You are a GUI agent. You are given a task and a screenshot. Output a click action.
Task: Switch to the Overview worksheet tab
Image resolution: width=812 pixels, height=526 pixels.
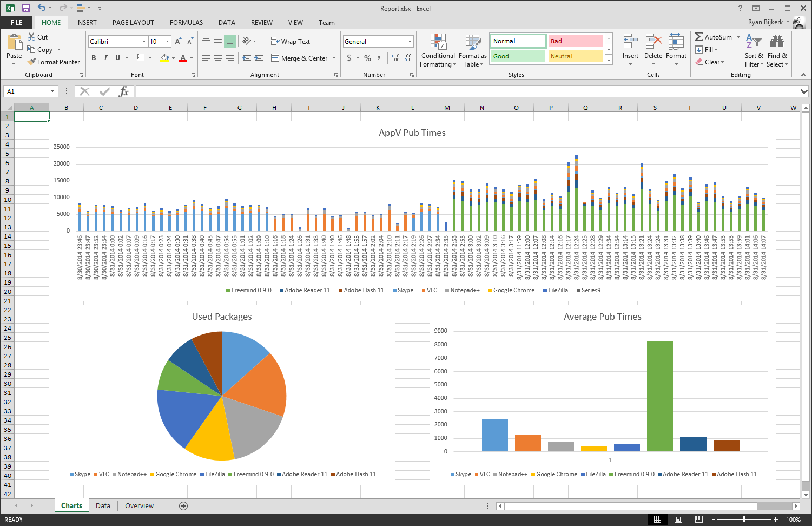139,506
